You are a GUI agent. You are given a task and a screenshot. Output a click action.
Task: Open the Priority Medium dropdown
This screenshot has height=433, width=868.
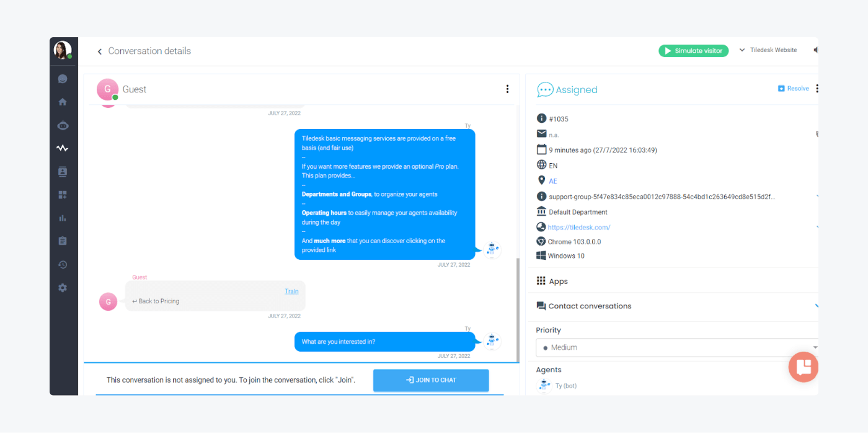[x=677, y=347]
